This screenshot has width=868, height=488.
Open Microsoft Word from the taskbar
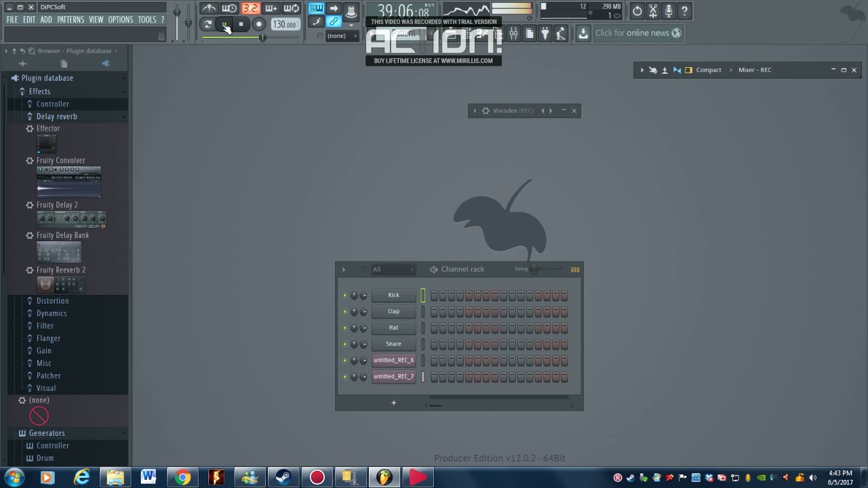[149, 477]
